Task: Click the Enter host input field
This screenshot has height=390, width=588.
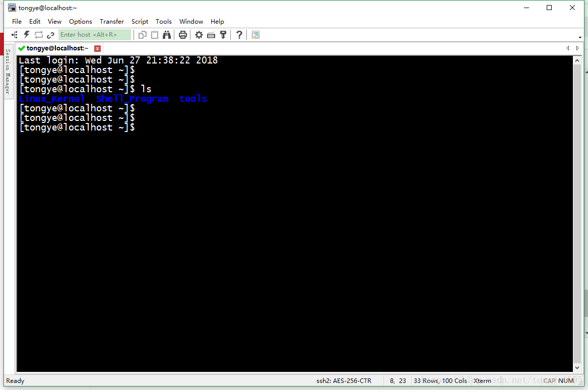Action: (95, 35)
